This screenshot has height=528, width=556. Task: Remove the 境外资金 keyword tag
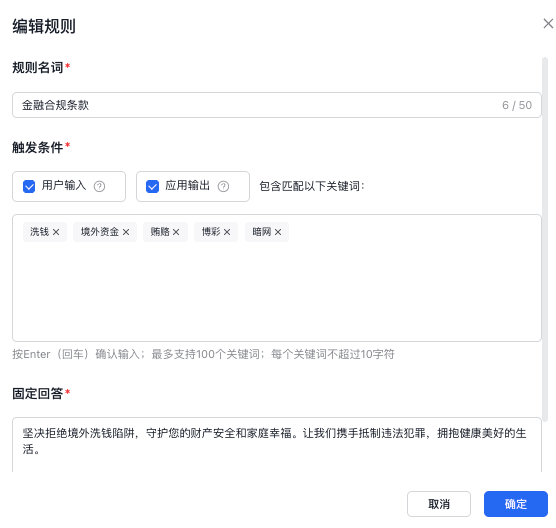click(x=126, y=232)
